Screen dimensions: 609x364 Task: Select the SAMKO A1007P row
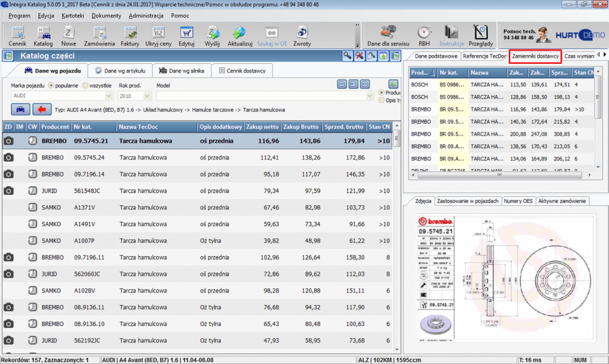coord(197,240)
